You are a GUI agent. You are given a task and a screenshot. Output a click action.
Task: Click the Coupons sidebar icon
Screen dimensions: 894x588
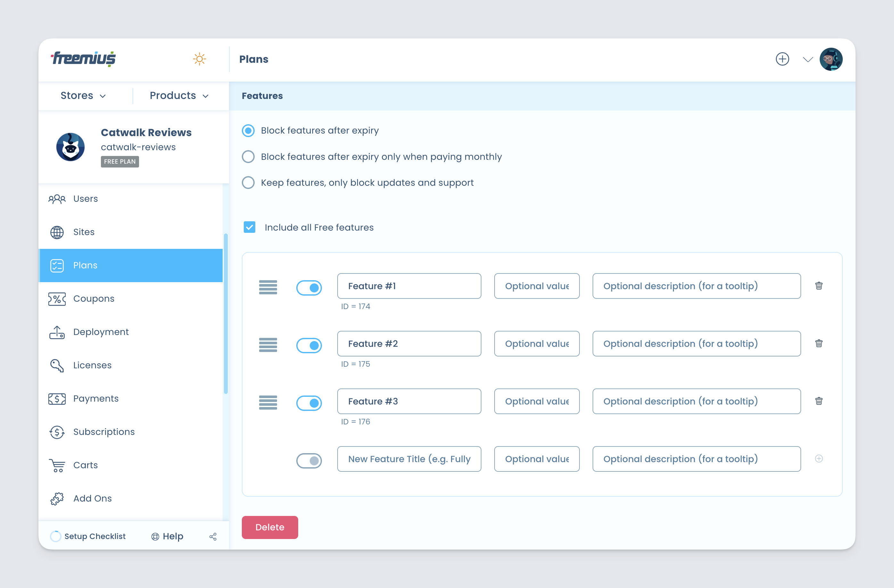[x=56, y=298]
